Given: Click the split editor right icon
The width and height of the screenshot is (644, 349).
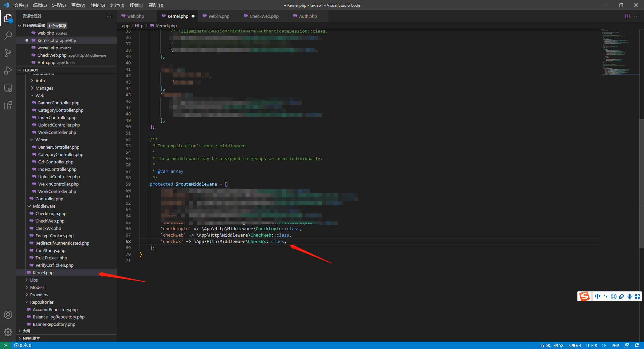Looking at the screenshot, I should click(628, 16).
